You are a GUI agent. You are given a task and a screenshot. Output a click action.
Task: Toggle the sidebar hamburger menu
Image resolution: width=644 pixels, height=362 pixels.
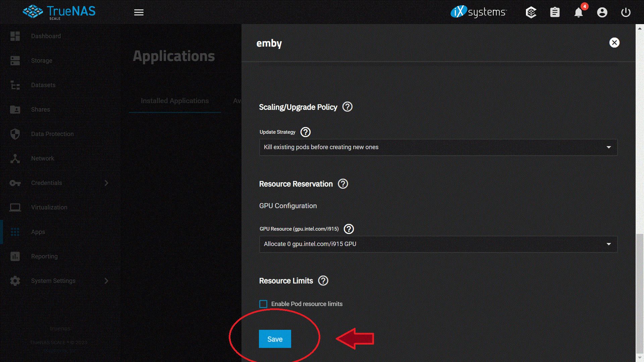click(x=139, y=12)
